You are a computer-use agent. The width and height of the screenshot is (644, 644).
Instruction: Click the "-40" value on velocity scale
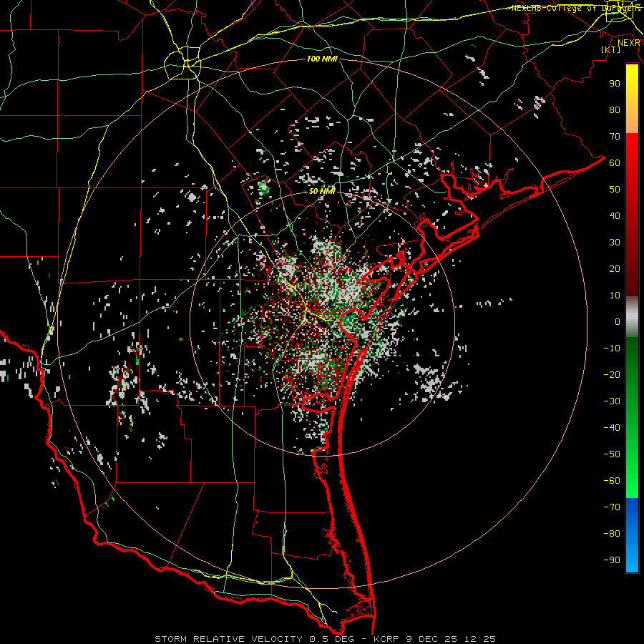612,428
